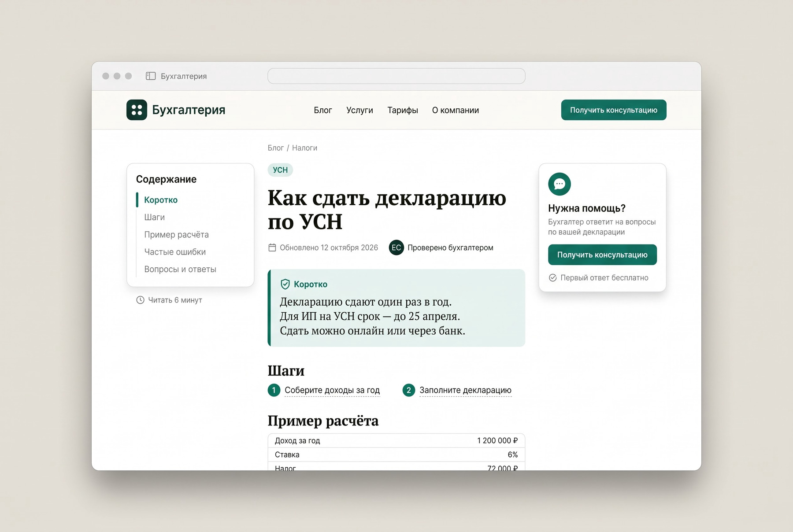
Task: Click the clock icon by reading time
Action: (140, 300)
